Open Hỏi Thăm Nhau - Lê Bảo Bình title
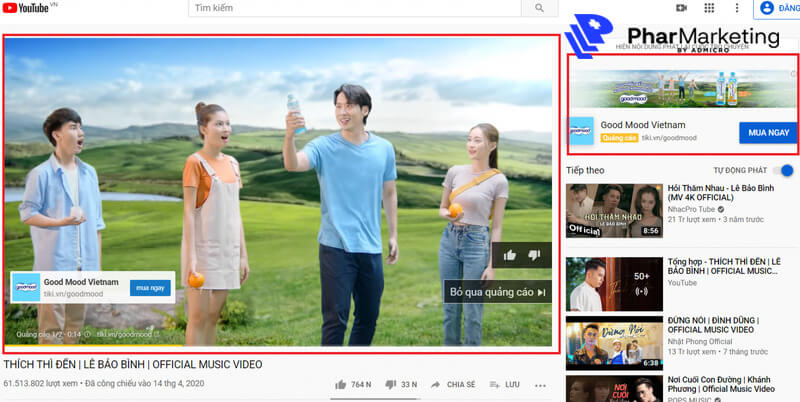Screen dimensions: 800x402 [720, 193]
